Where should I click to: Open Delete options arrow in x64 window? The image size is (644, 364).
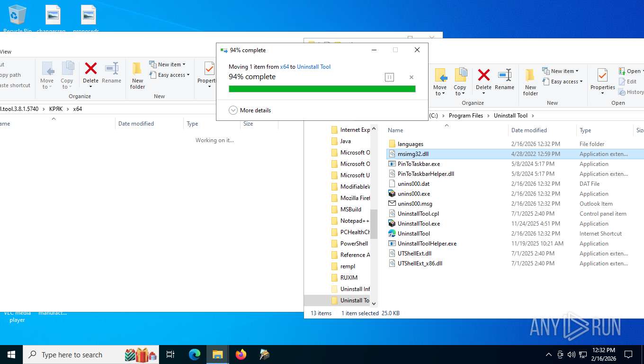pos(90,87)
